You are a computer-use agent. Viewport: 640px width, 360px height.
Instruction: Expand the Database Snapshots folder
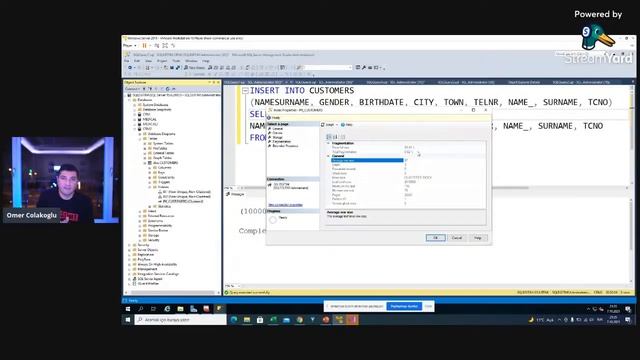[135, 109]
